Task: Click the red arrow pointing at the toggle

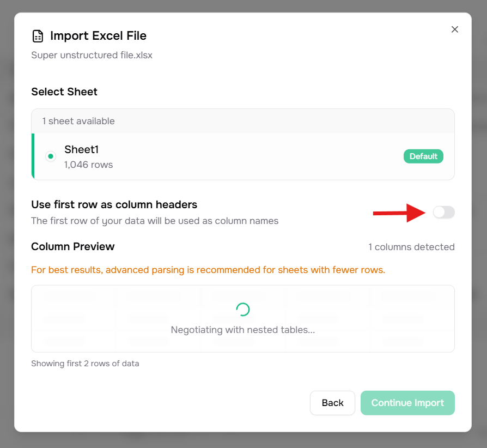Action: tap(398, 214)
